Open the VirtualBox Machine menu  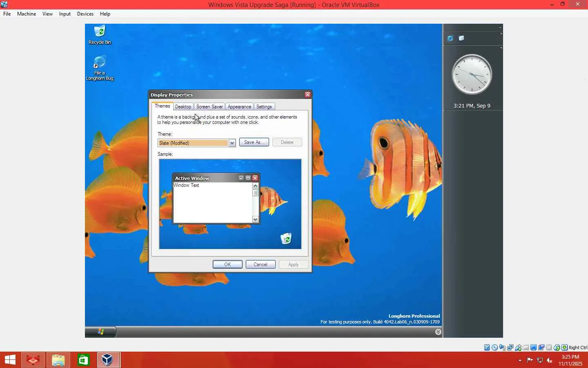click(27, 14)
